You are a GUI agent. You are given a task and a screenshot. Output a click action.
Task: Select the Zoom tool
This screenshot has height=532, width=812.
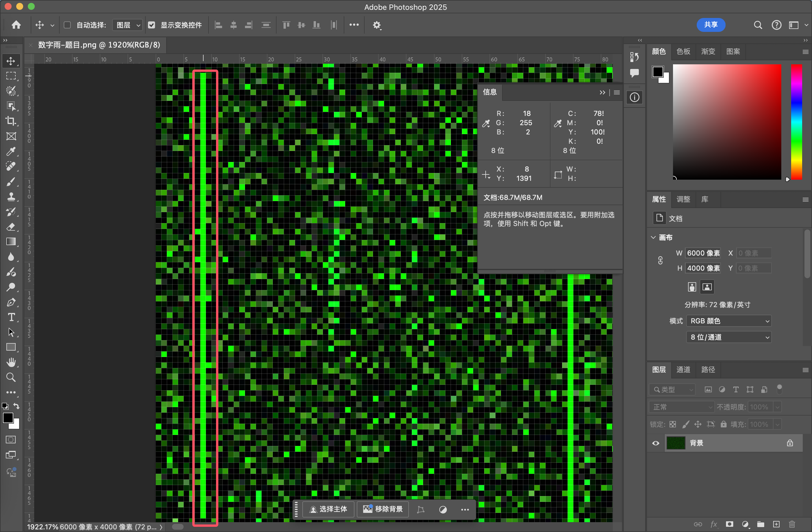(x=11, y=377)
